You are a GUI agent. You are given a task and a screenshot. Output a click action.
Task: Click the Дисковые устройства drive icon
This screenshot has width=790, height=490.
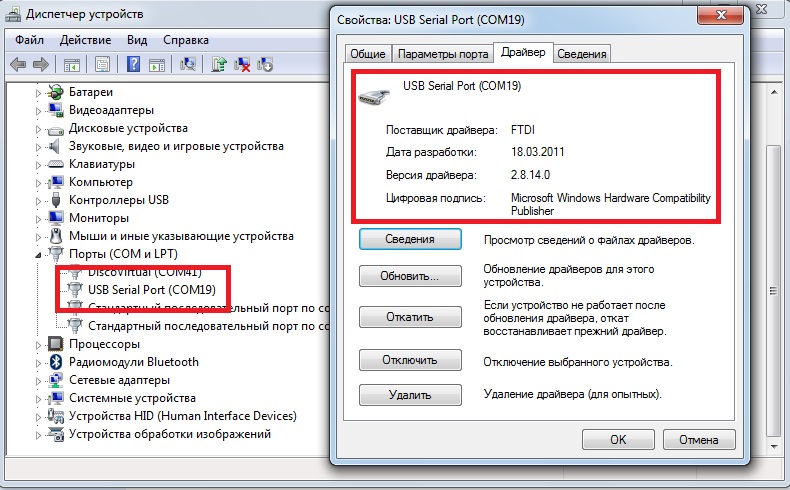point(55,129)
